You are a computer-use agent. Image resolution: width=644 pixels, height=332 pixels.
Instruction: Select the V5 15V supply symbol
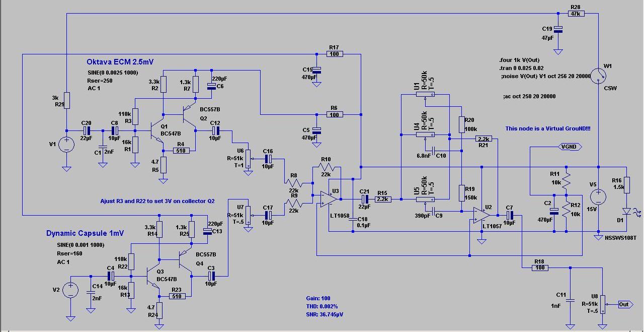click(598, 197)
